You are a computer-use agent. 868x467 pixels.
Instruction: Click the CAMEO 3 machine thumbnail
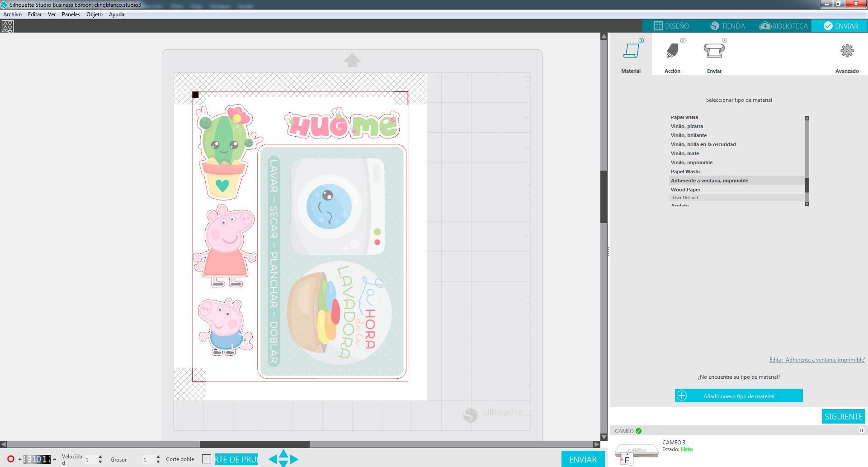[x=637, y=454]
